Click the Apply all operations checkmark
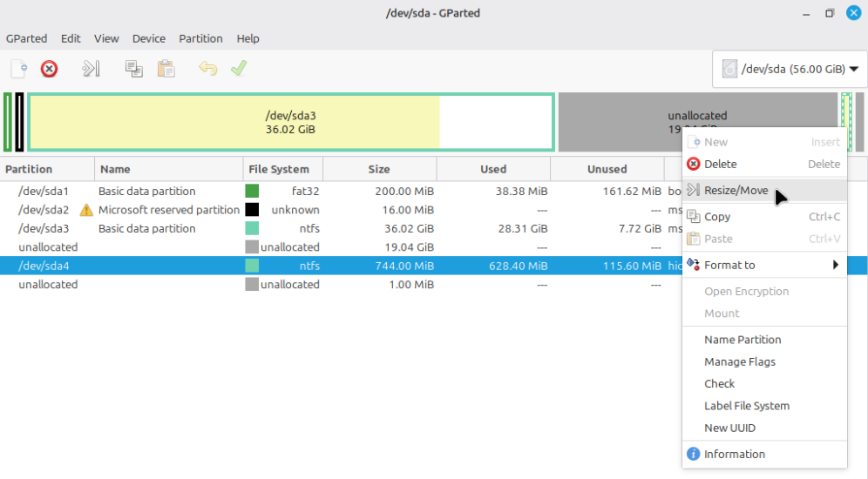The width and height of the screenshot is (868, 479). 239,69
